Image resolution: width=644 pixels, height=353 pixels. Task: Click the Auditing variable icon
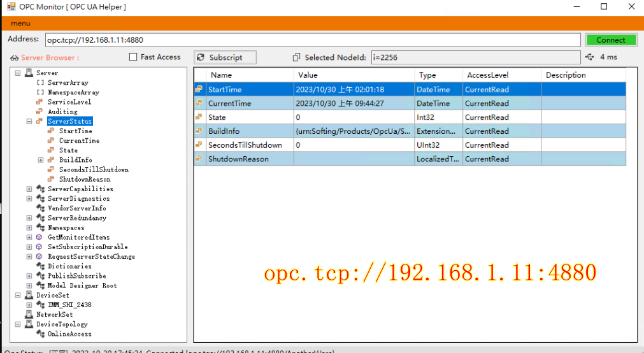(x=39, y=112)
